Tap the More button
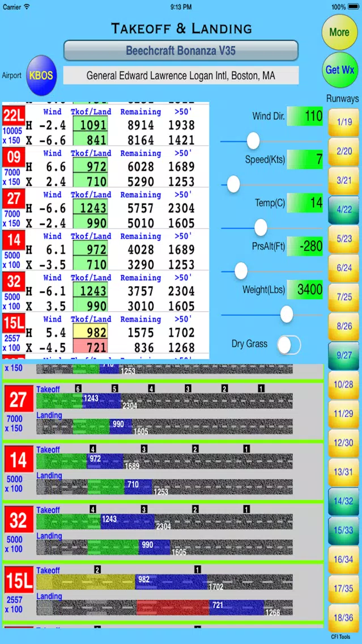Image resolution: width=362 pixels, height=644 pixels. pyautogui.click(x=339, y=32)
